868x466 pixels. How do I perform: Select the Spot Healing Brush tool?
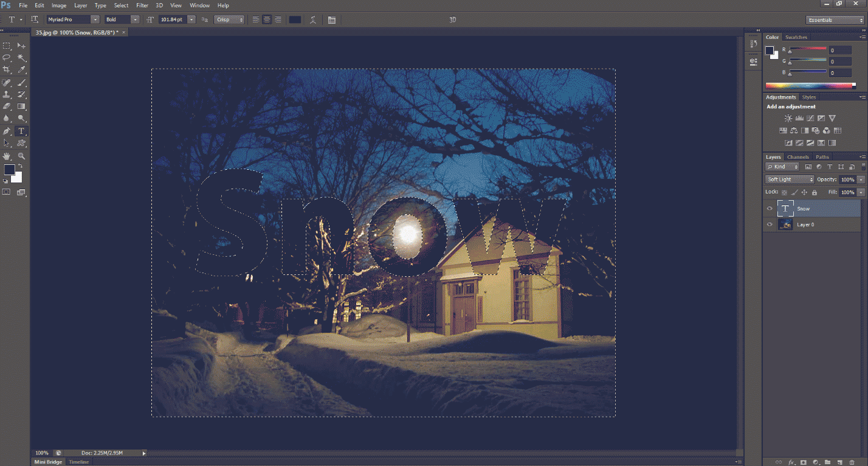(7, 82)
